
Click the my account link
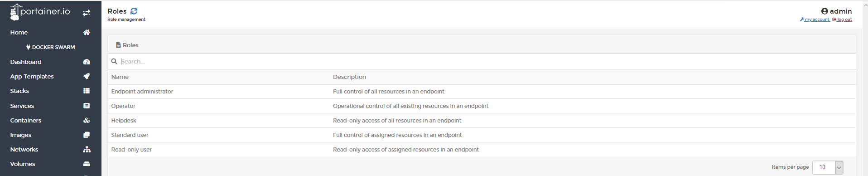coord(815,20)
